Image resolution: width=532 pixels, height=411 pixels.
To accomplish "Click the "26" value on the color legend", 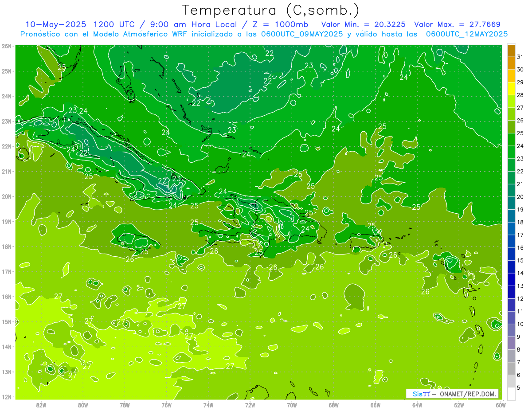I will point(520,121).
